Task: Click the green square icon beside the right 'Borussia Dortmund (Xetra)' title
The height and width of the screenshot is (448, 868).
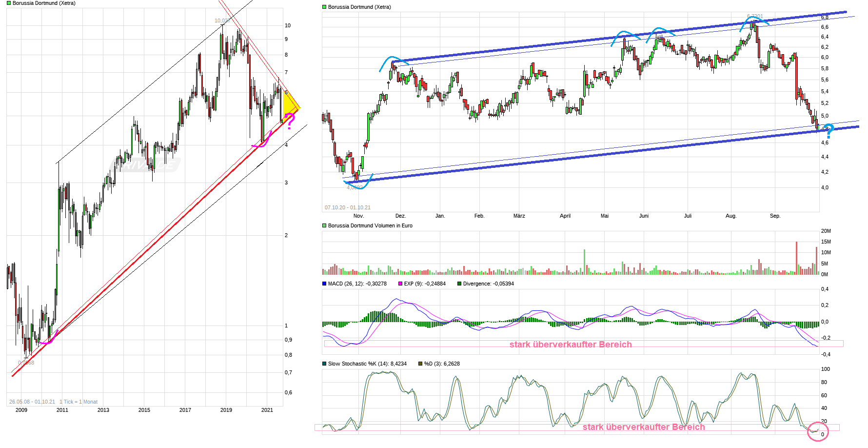Action: (x=324, y=6)
